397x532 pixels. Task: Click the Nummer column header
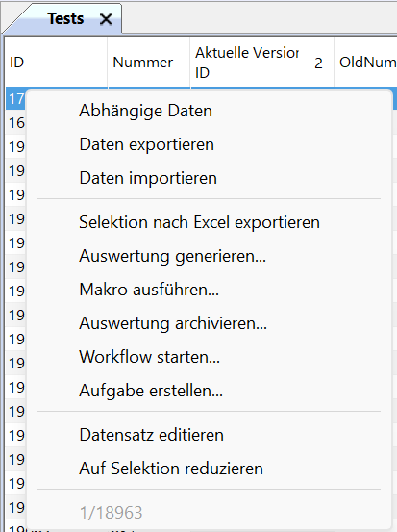(x=149, y=63)
